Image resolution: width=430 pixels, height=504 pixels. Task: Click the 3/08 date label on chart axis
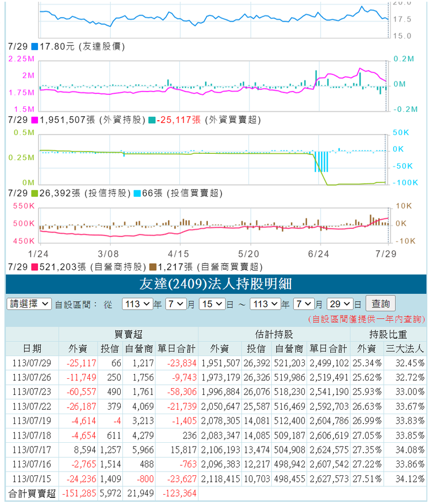point(108,254)
